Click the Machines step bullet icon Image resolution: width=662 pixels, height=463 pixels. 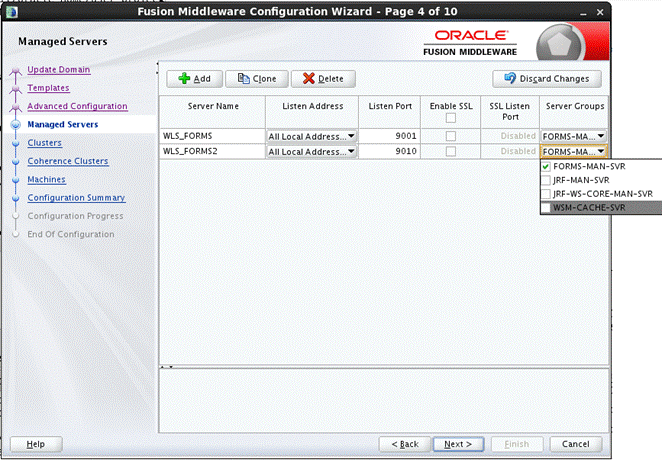pos(16,180)
